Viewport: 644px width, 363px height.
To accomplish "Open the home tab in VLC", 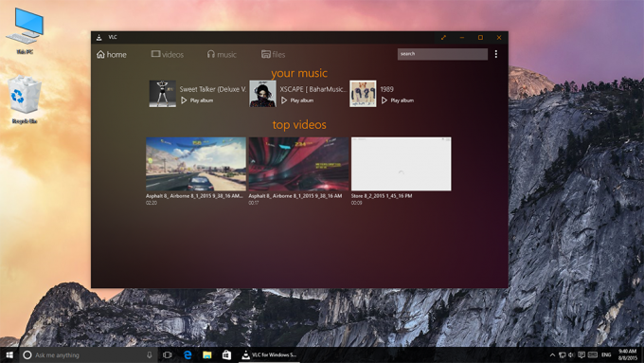I will click(112, 54).
